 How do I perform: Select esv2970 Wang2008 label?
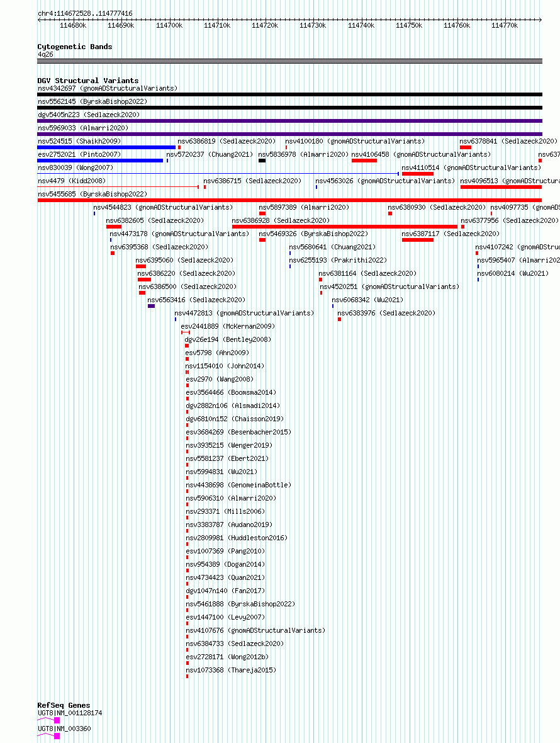click(220, 380)
